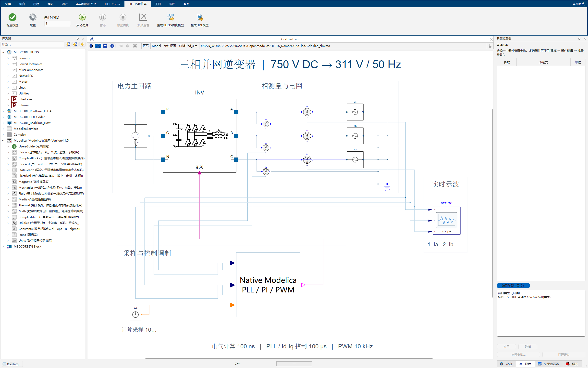The width and height of the screenshot is (588, 368).
Task: Click the orange down-arrow library icon
Action: tap(82, 44)
